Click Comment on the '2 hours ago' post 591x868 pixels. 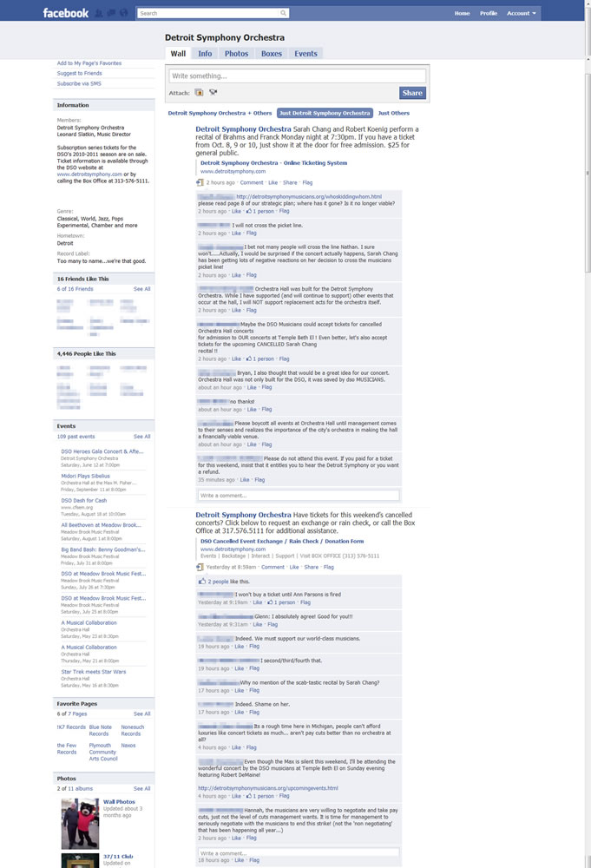coord(251,182)
